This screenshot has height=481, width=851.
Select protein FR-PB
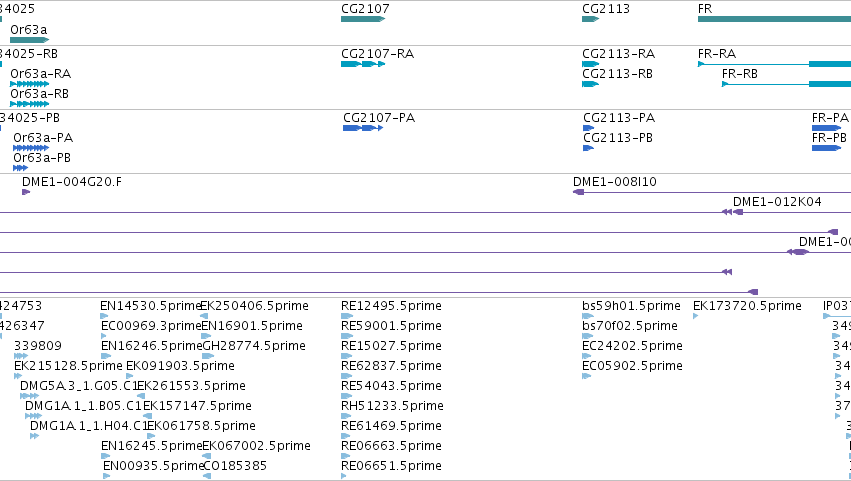[x=826, y=148]
